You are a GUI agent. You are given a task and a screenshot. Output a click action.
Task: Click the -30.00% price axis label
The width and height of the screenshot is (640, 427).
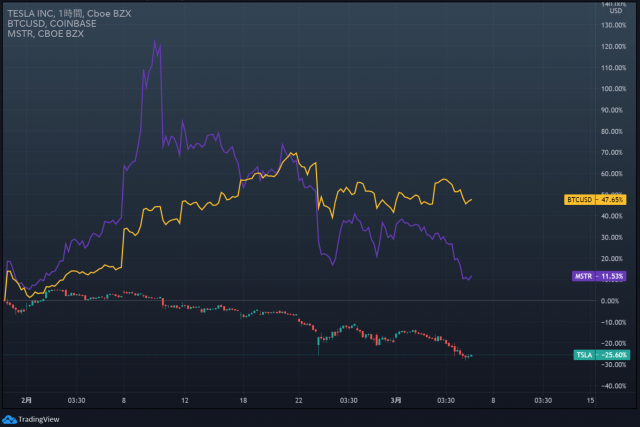pos(613,365)
